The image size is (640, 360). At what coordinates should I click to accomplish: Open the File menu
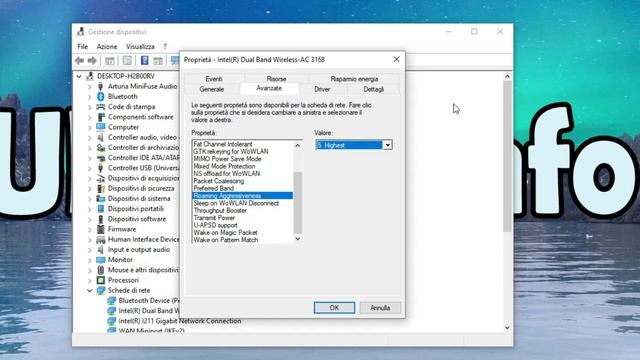click(82, 47)
